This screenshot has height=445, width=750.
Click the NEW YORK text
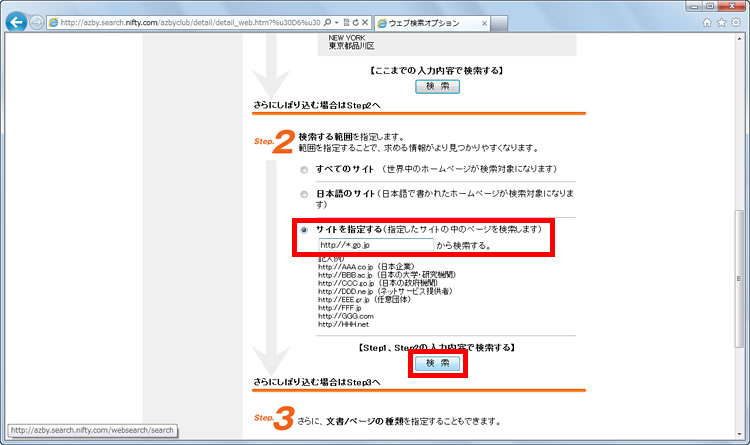(347, 38)
